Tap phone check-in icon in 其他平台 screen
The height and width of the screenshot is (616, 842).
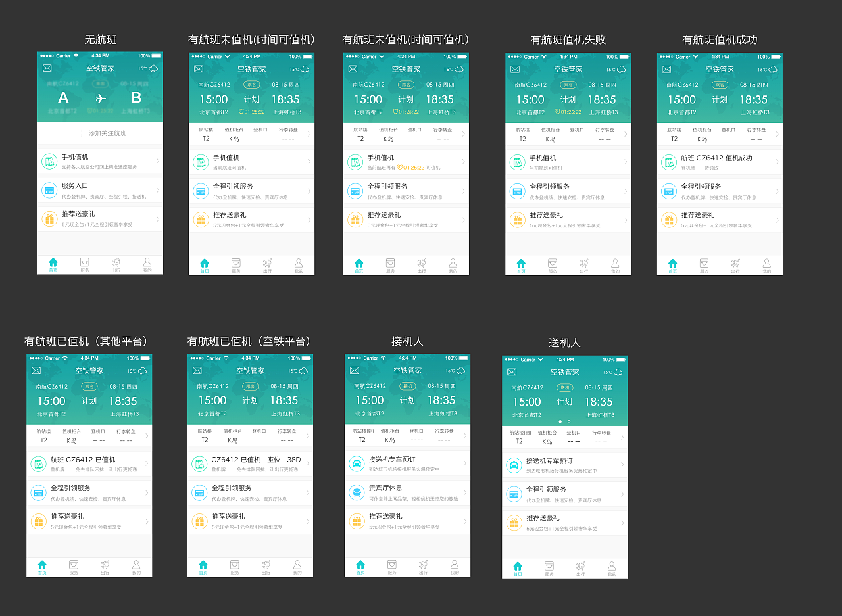coord(38,464)
